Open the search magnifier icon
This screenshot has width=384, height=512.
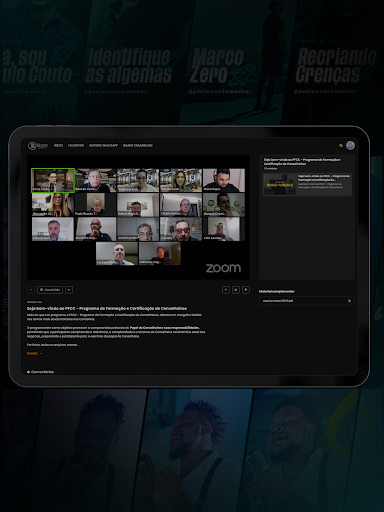point(341,146)
